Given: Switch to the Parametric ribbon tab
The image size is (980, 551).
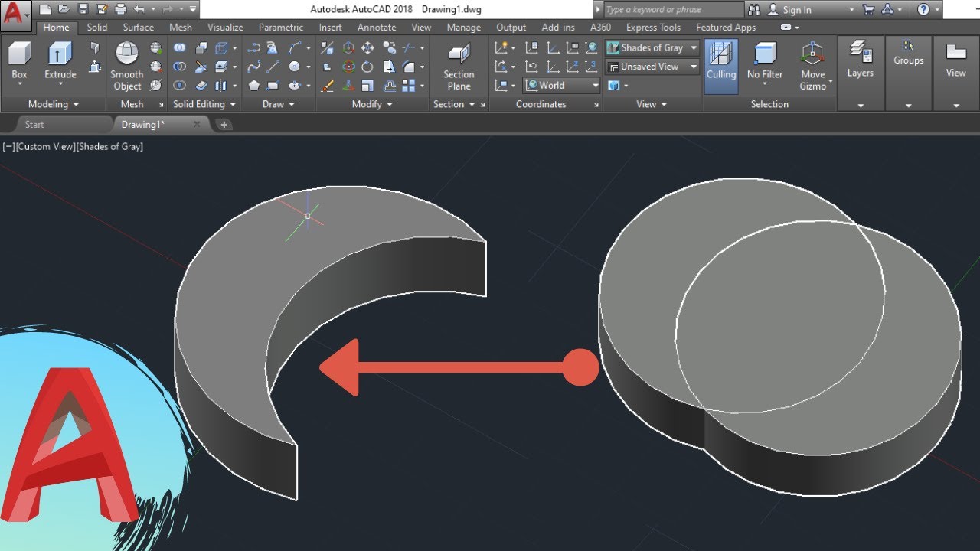Looking at the screenshot, I should pos(281,28).
